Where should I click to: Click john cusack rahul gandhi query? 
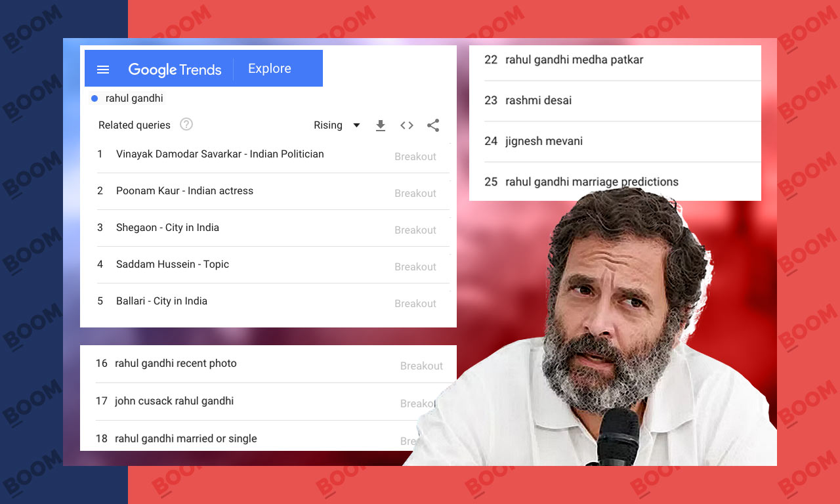point(174,401)
